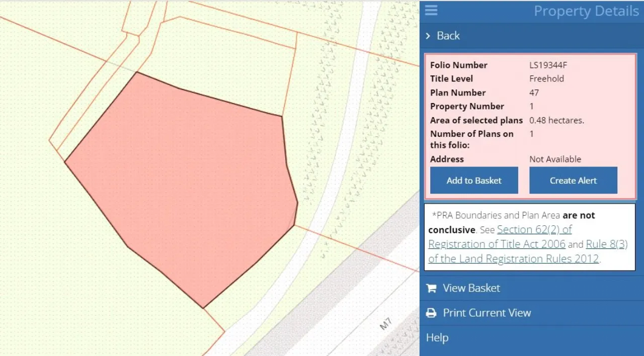644x356 pixels.
Task: Click the printer icon
Action: 431,313
